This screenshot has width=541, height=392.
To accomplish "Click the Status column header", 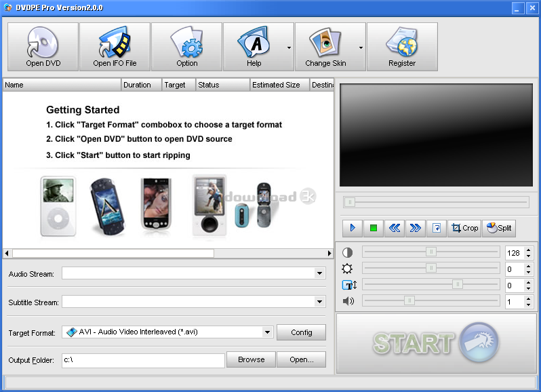I will [x=222, y=85].
